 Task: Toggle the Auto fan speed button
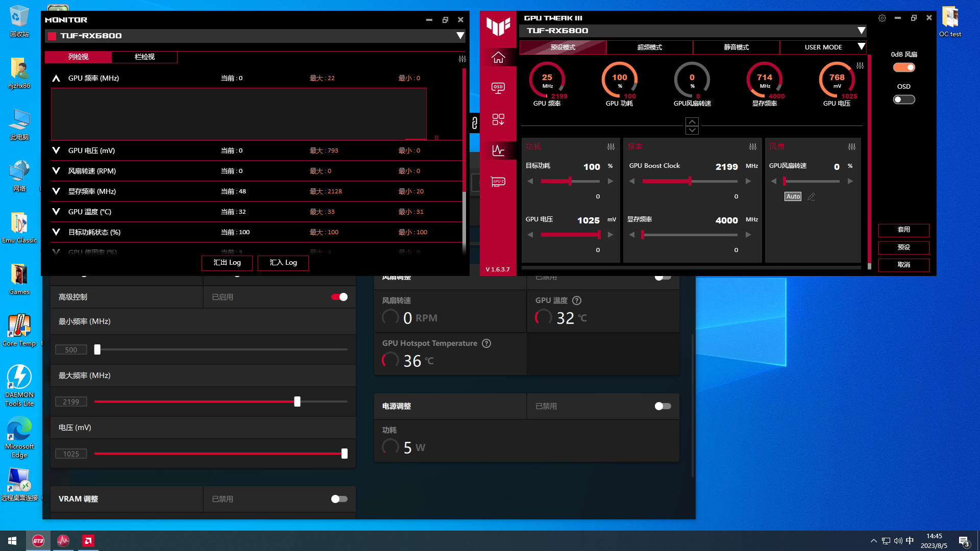(x=793, y=196)
